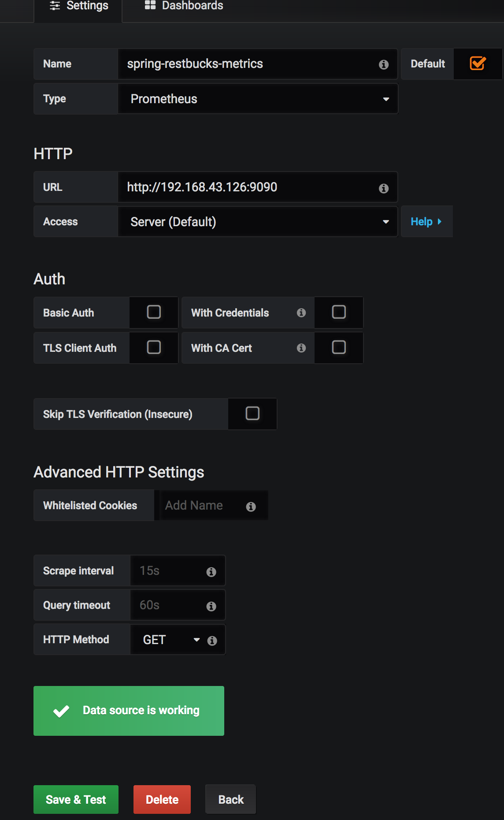Image resolution: width=504 pixels, height=820 pixels.
Task: Expand the Help section next to Access
Action: tap(426, 222)
